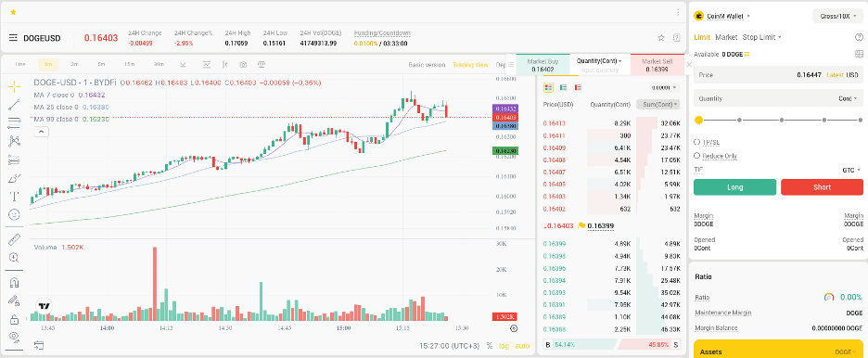Select the trend line drawing tool
868x358 pixels.
click(15, 105)
